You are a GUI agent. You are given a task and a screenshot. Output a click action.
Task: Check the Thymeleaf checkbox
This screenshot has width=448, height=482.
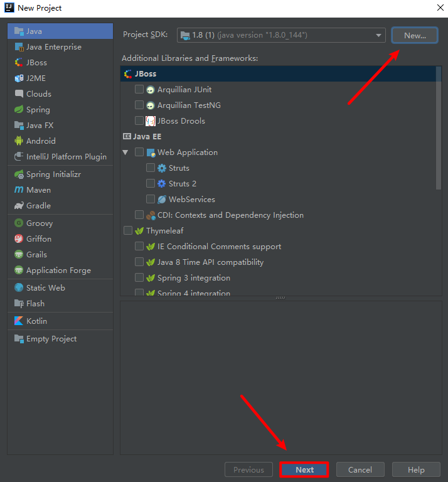click(x=128, y=230)
